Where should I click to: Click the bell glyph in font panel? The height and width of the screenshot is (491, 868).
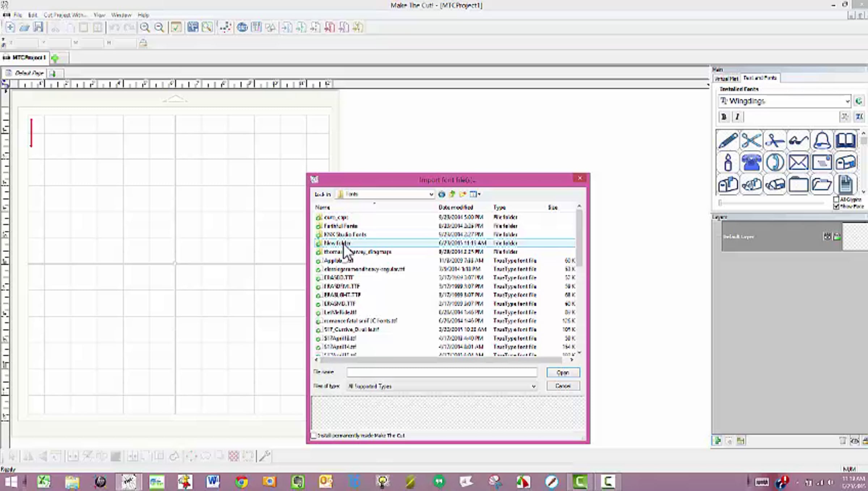coord(822,140)
